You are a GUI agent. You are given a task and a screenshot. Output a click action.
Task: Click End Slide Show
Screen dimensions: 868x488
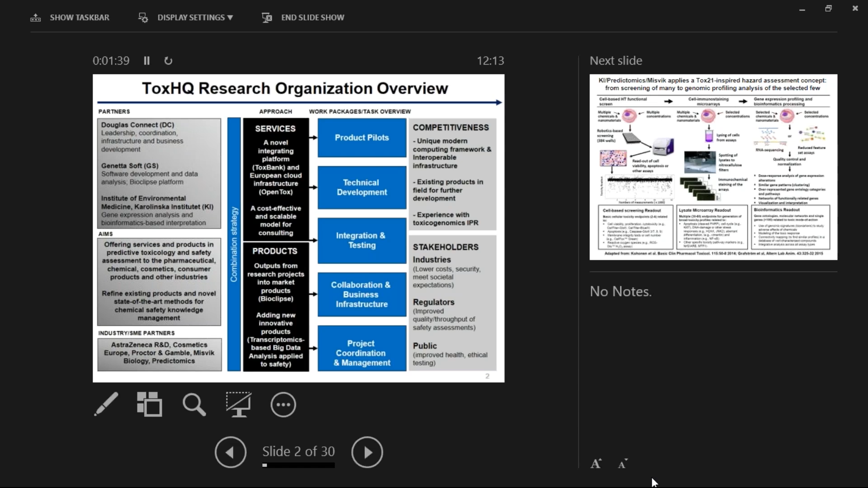coord(312,18)
